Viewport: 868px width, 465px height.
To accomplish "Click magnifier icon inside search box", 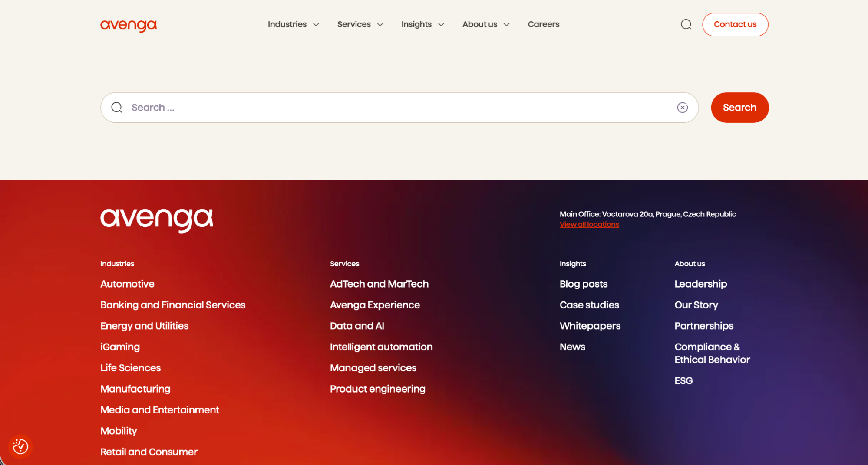I will 117,108.
